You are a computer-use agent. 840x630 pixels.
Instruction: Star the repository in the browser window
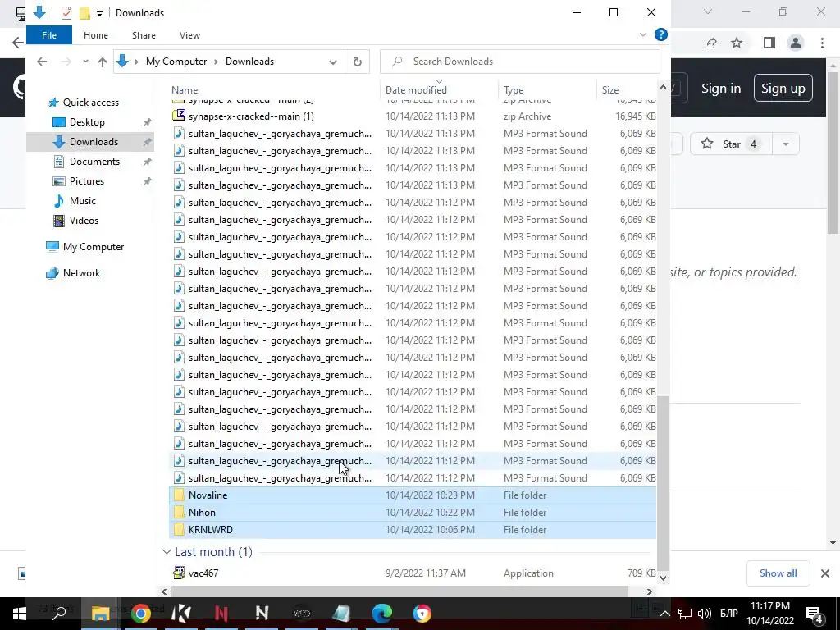(x=732, y=144)
